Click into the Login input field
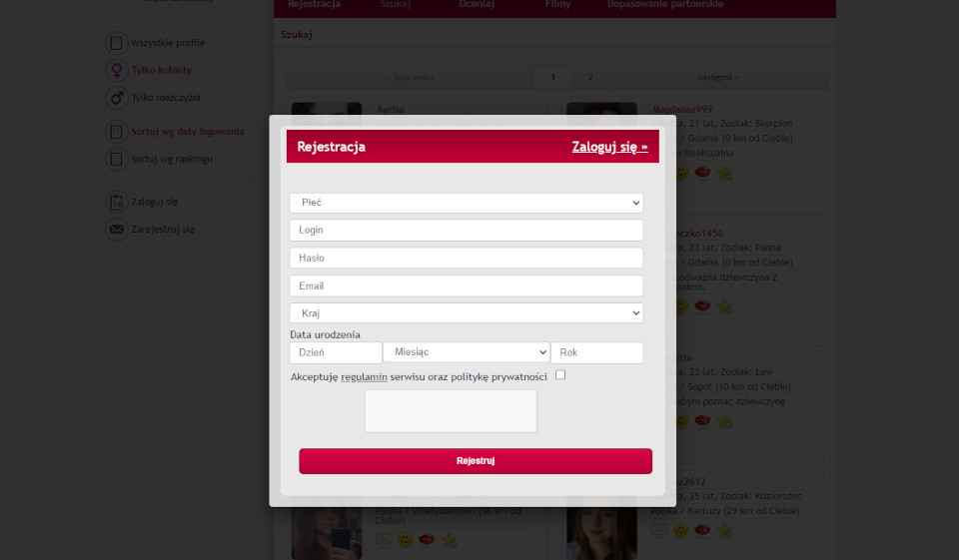 click(x=467, y=231)
